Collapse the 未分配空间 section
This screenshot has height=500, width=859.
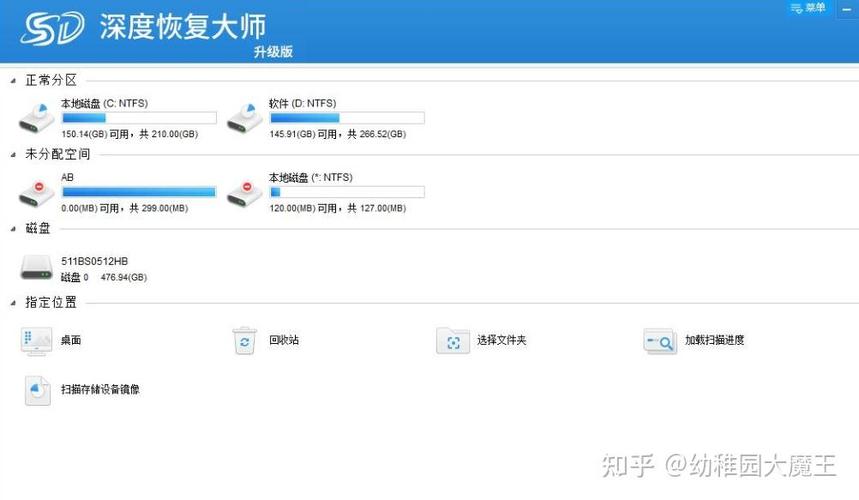(x=13, y=155)
